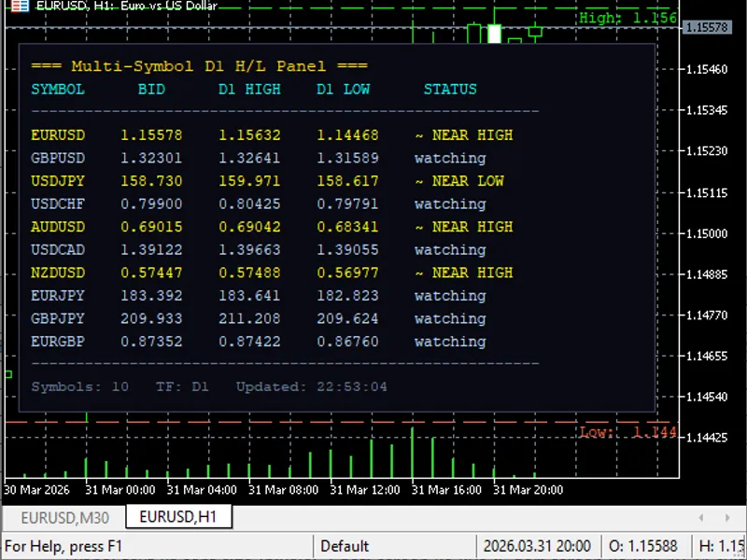Click the EURUSD D1 high value 1.15632
The image size is (747, 560).
point(249,135)
